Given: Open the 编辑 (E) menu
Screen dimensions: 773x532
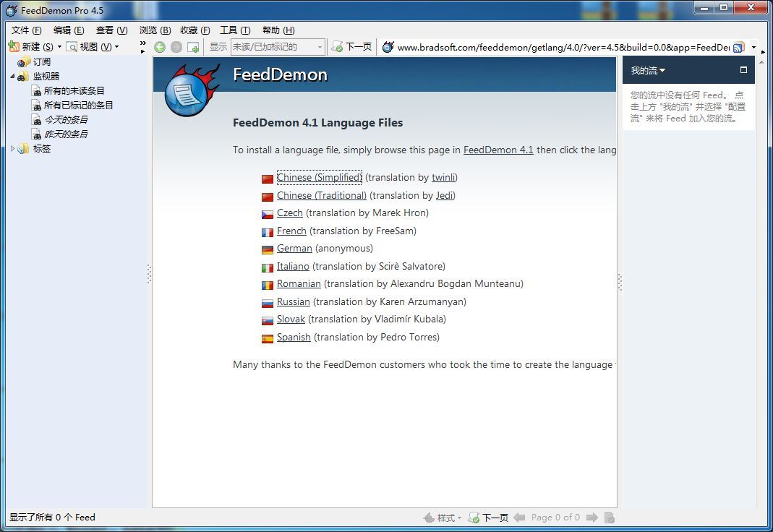Looking at the screenshot, I should 69,30.
